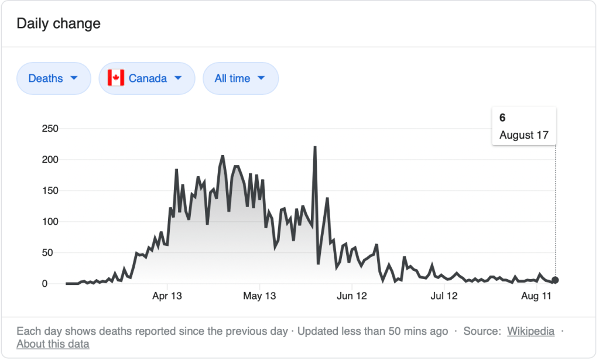
Task: Open the Deaths metric dropdown
Action: 53,78
